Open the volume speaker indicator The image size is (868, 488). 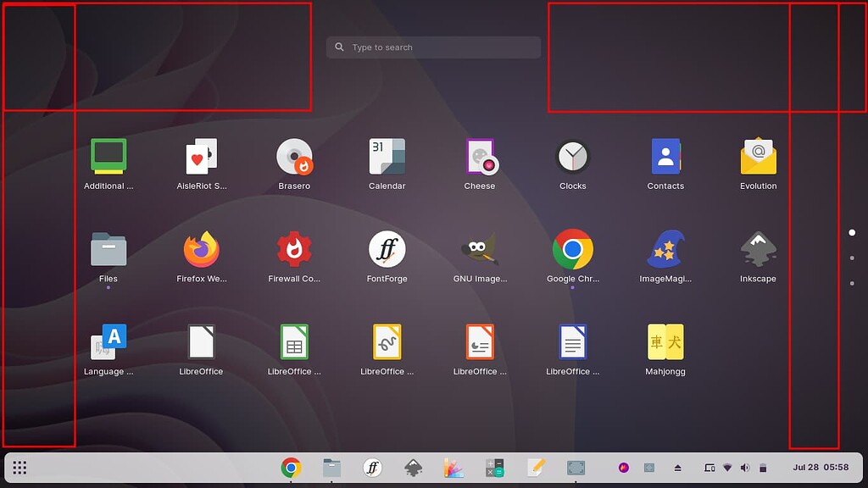(745, 468)
